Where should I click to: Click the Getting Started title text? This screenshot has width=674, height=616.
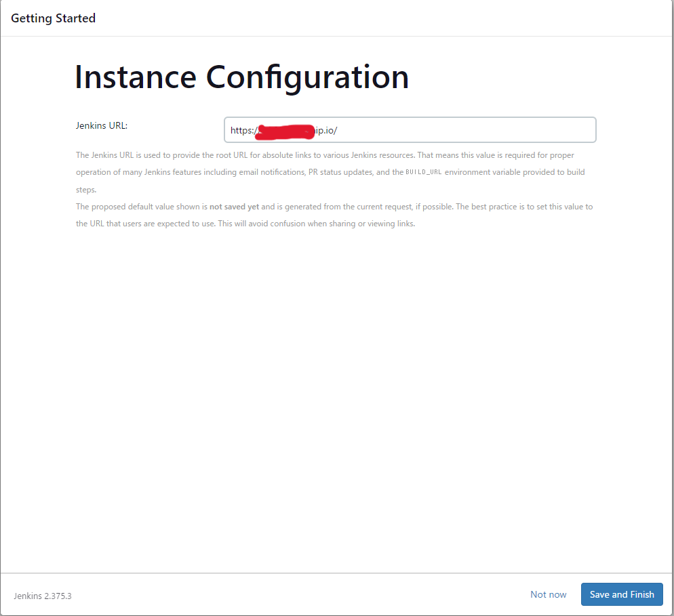pos(54,18)
